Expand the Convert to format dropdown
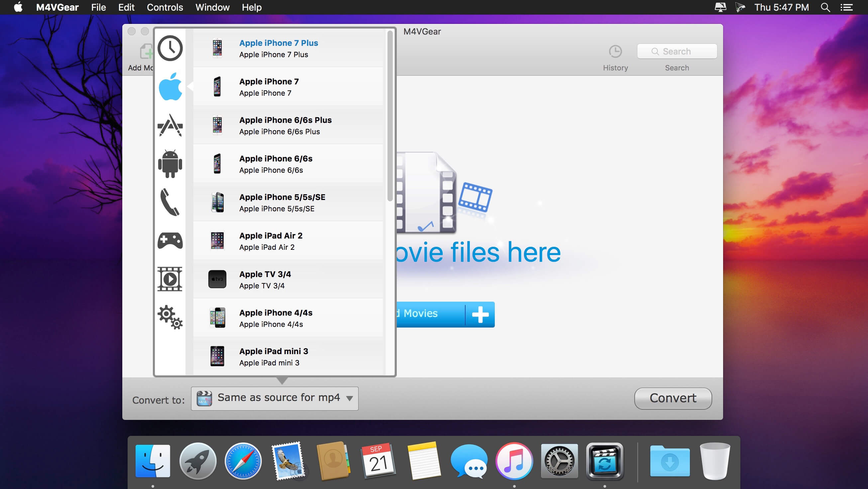This screenshot has height=489, width=868. [x=274, y=398]
